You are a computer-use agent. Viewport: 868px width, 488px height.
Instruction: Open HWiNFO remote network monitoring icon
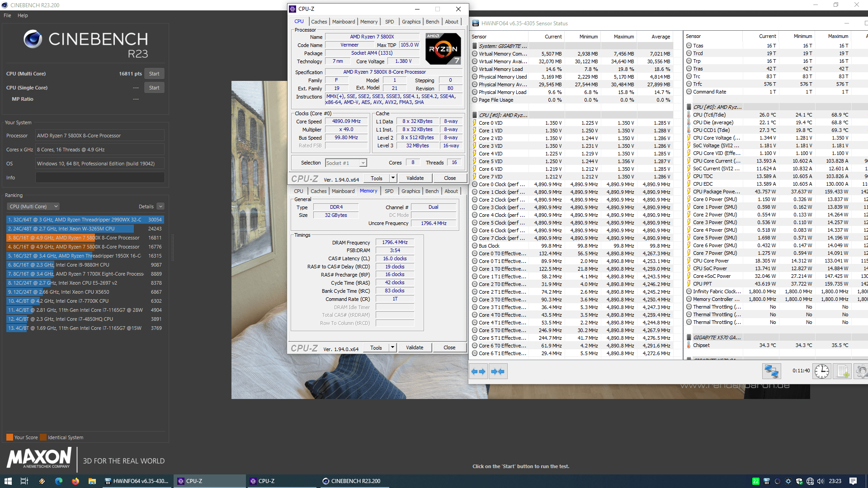[x=771, y=371]
